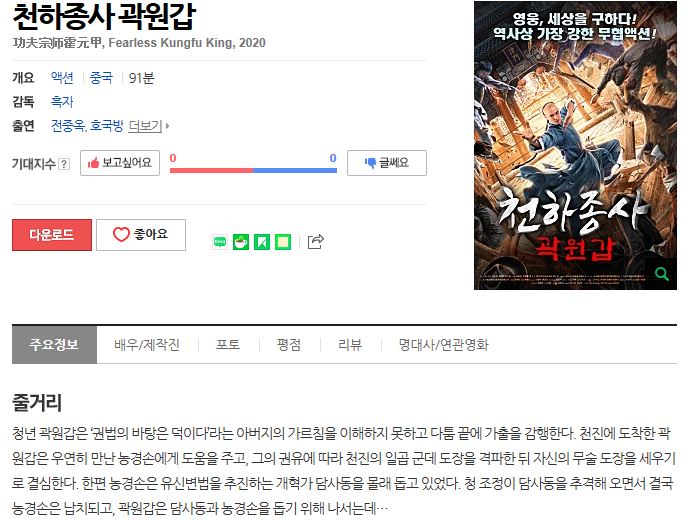Image resolution: width=692 pixels, height=520 pixels.
Task: Click the question mark beside 기대지수
Action: (x=64, y=164)
